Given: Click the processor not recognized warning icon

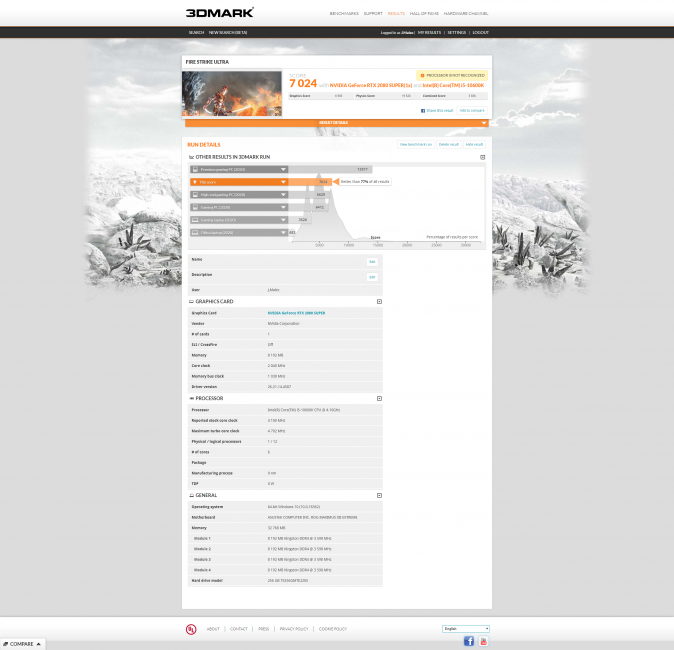Looking at the screenshot, I should 422,75.
